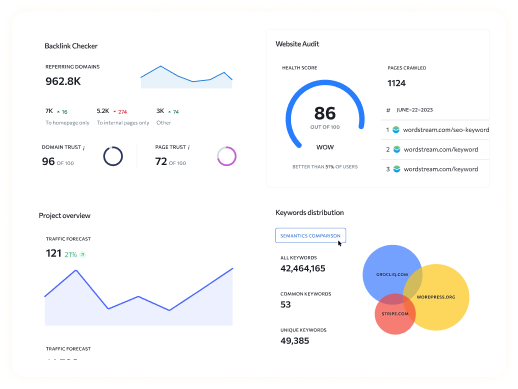
Task: Click the Page Trust purple ring
Action: (227, 156)
